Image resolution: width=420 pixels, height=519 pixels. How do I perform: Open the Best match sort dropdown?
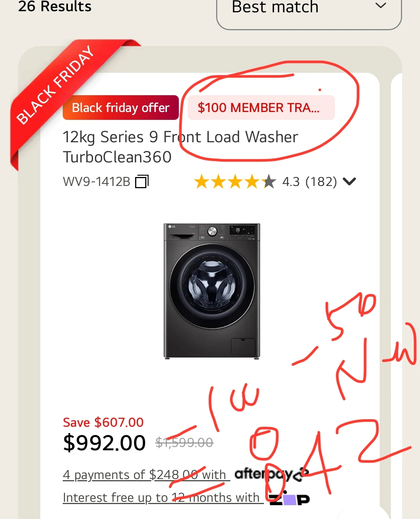point(309,11)
